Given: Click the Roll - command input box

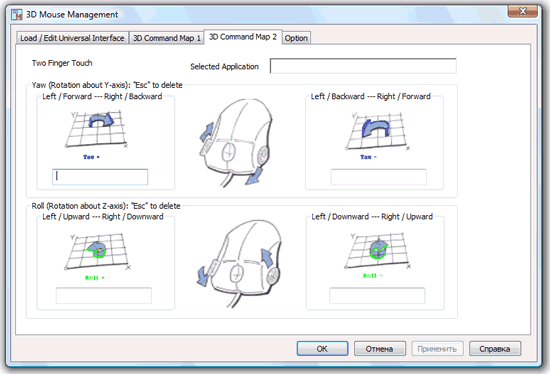Looking at the screenshot, I should tap(377, 295).
